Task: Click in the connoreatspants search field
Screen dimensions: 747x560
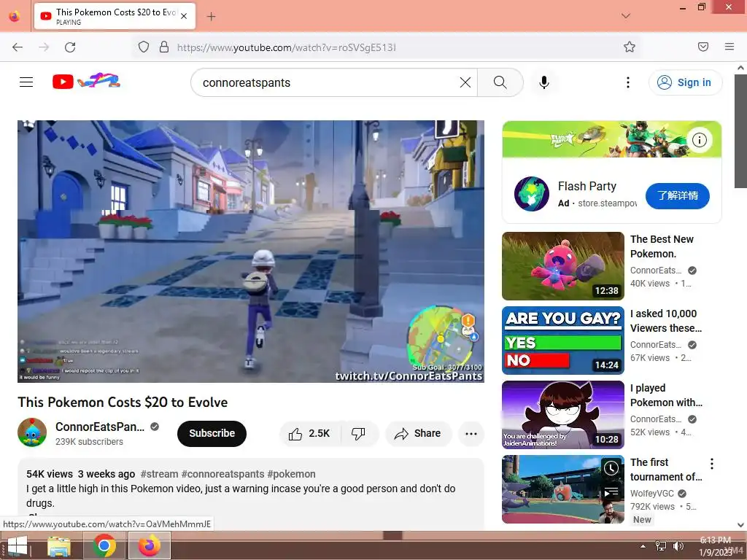Action: (x=329, y=82)
